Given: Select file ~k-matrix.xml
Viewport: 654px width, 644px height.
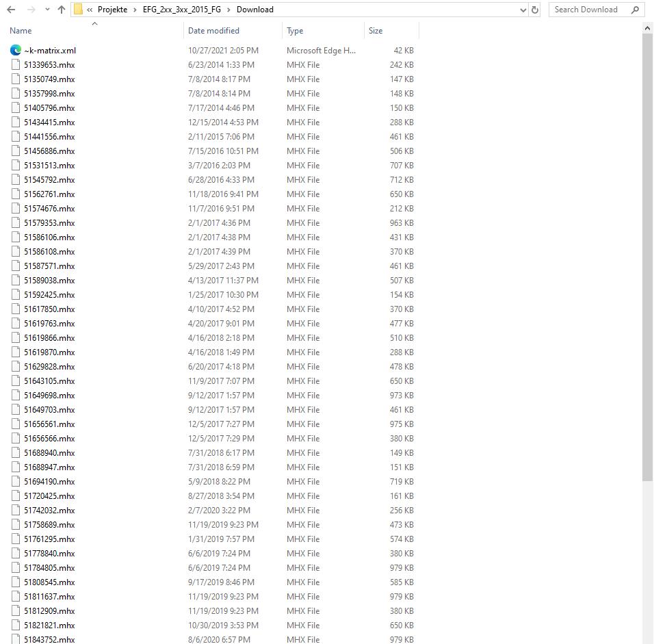Looking at the screenshot, I should pos(50,51).
